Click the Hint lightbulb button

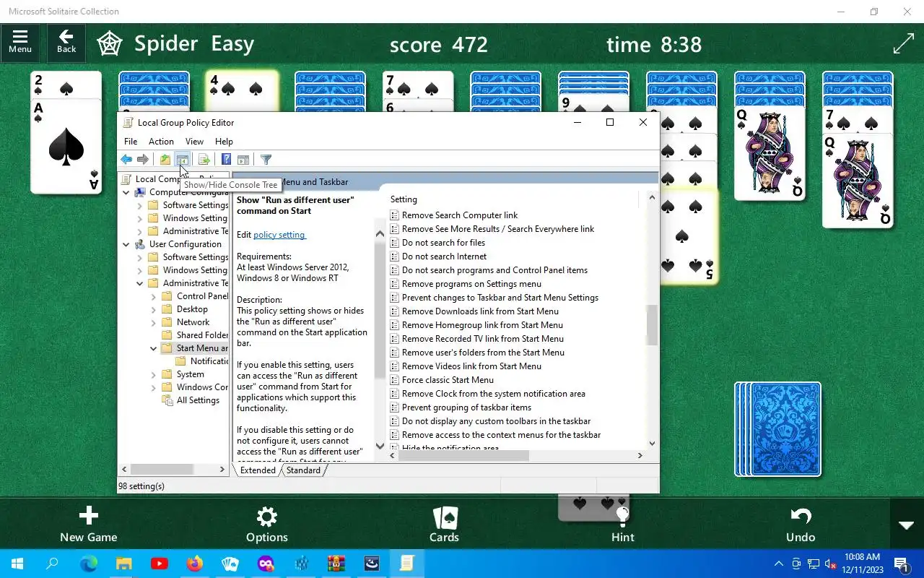click(622, 525)
